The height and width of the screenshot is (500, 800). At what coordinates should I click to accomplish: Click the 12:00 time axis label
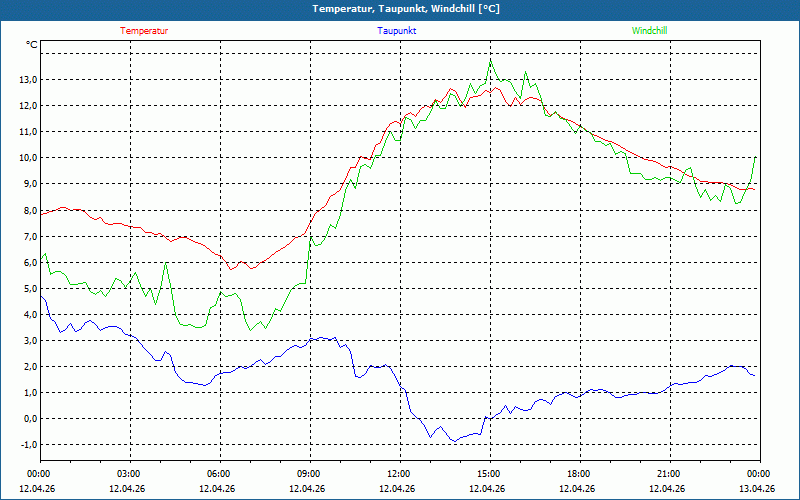(397, 474)
